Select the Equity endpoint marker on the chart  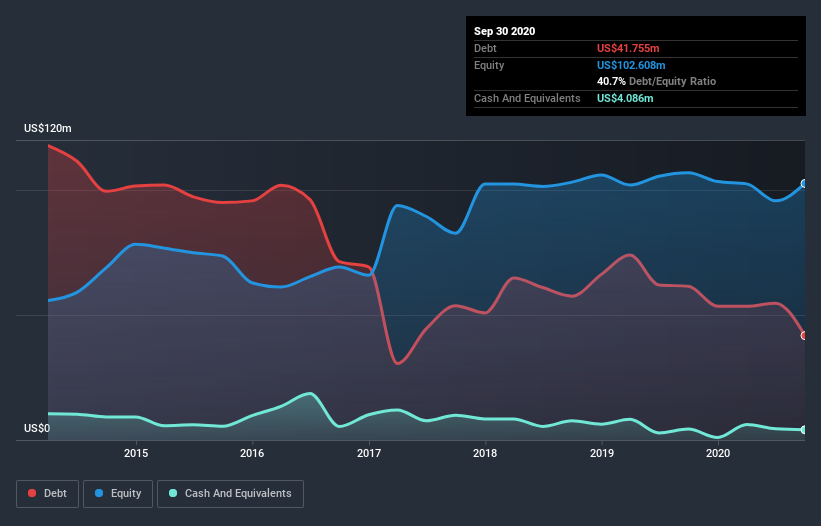(x=804, y=184)
